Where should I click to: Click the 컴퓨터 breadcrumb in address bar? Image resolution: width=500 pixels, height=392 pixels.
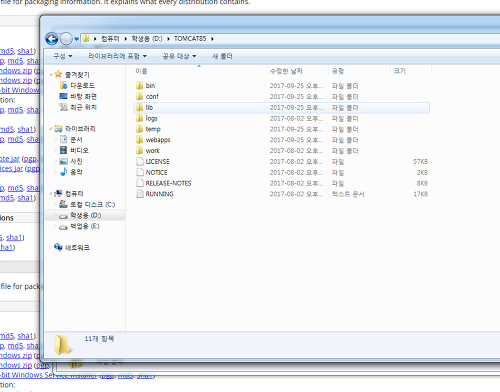[110, 39]
